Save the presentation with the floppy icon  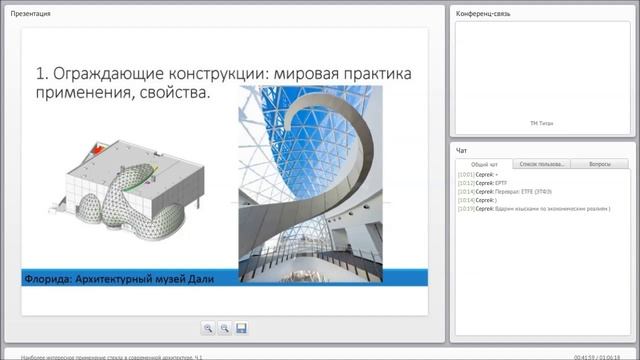coord(241,328)
